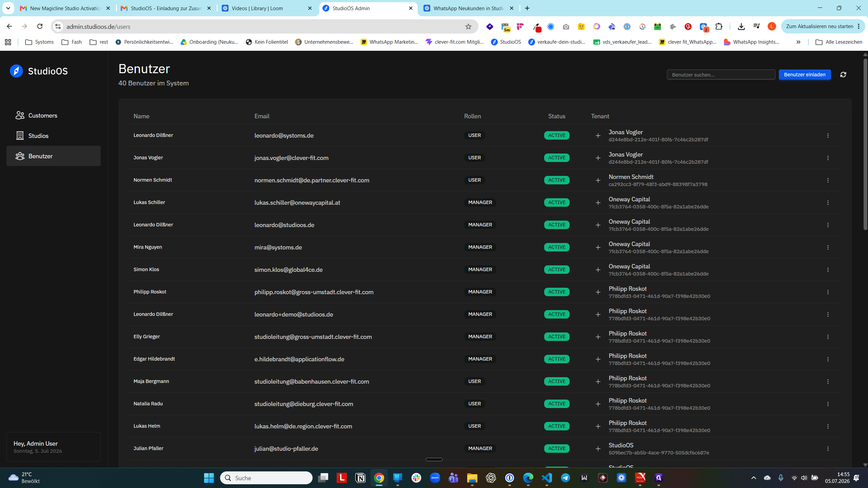The width and height of the screenshot is (868, 488).
Task: Open the three-dot menu for Leonardo Dilßner's first row
Action: [828, 136]
